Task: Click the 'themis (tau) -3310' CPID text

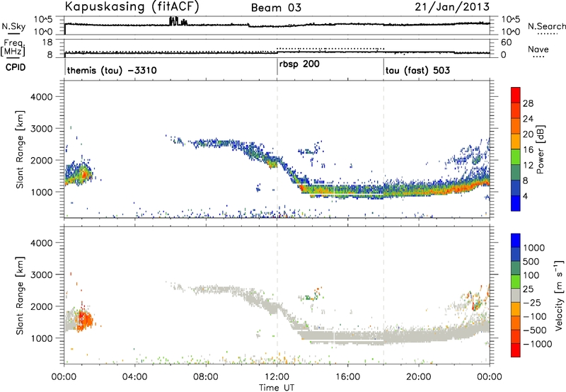Action: tap(112, 70)
